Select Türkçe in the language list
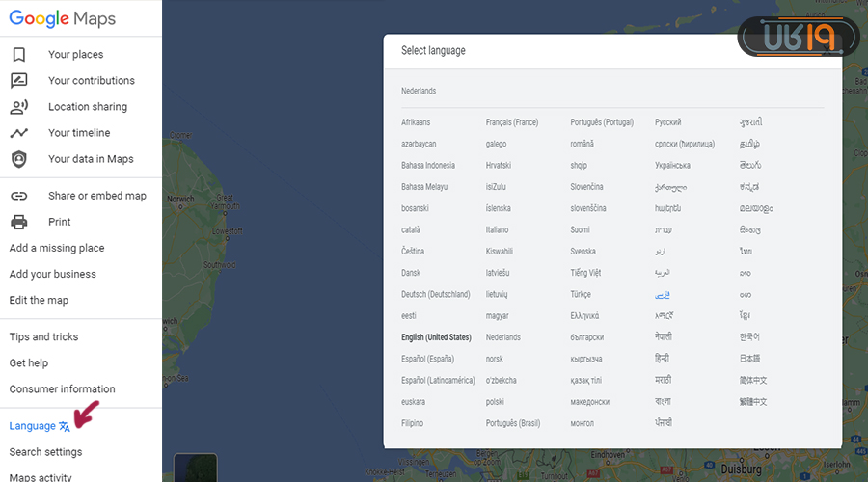 [581, 294]
